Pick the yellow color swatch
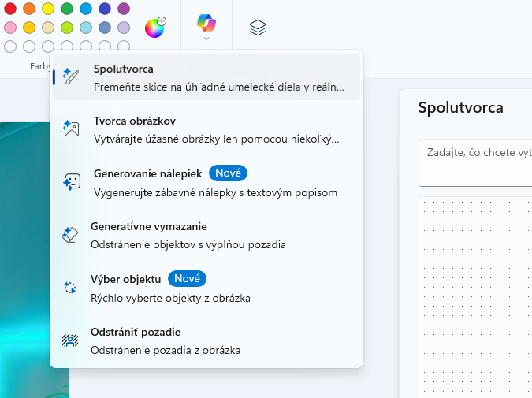This screenshot has height=398, width=532. (48, 9)
